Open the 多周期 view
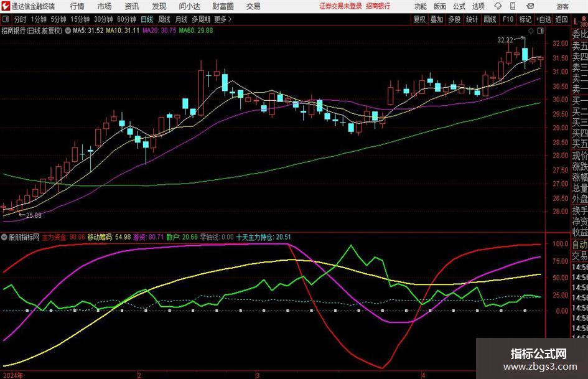The image size is (588, 379). (201, 19)
